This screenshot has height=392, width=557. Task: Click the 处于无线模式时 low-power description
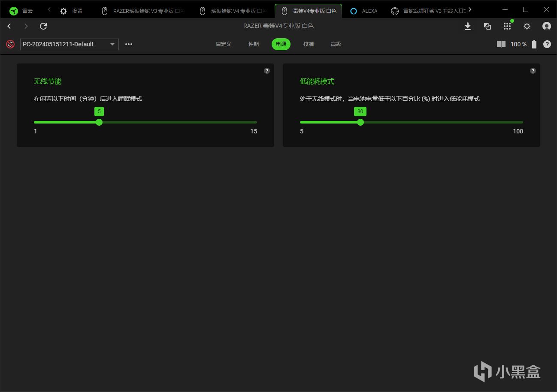tap(390, 99)
